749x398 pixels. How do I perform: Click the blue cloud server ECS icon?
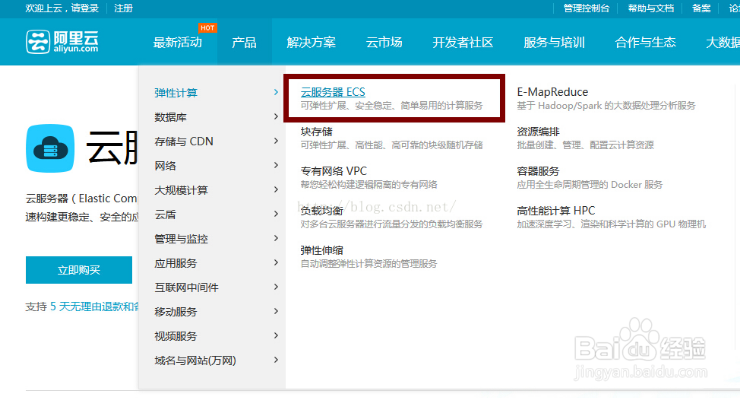click(x=50, y=148)
